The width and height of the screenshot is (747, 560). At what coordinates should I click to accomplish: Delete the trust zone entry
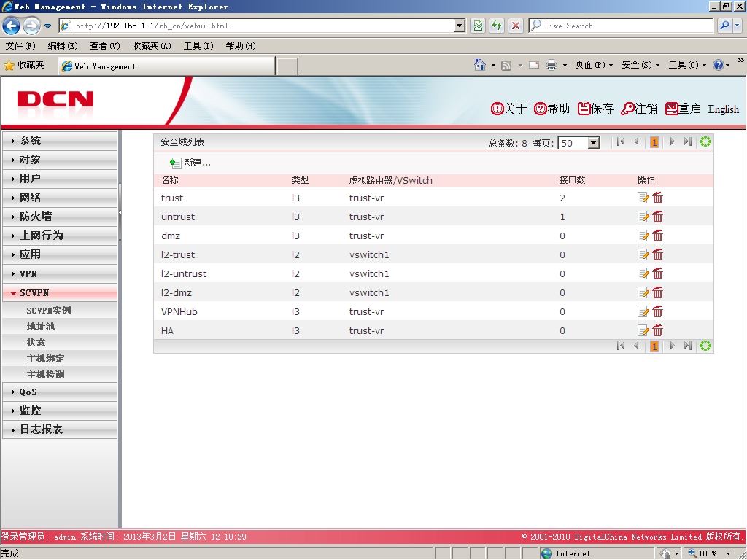(658, 198)
